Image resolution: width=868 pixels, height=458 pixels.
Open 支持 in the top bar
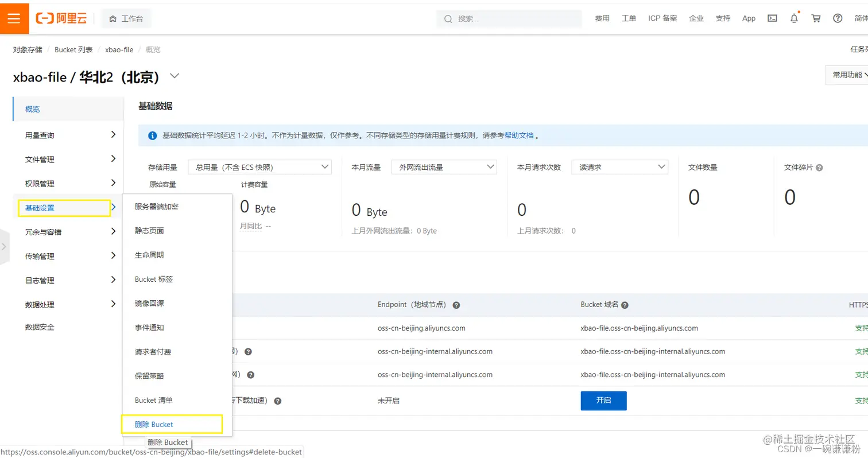point(723,18)
